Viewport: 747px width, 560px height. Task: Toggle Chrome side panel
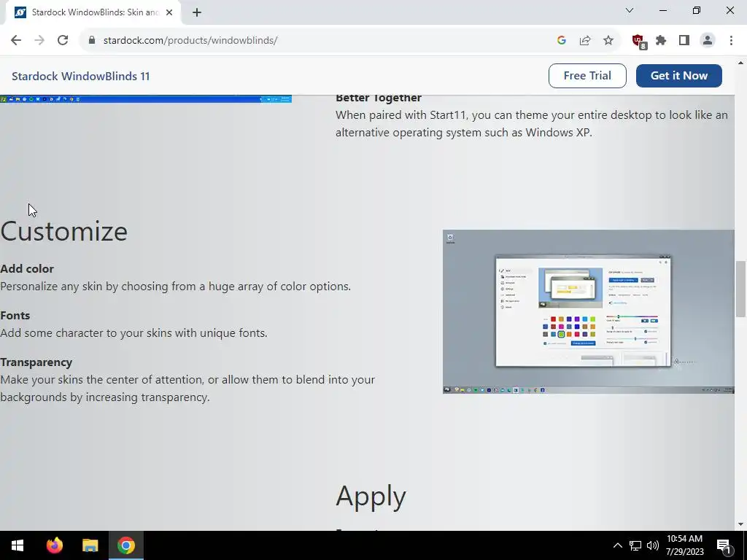click(684, 41)
